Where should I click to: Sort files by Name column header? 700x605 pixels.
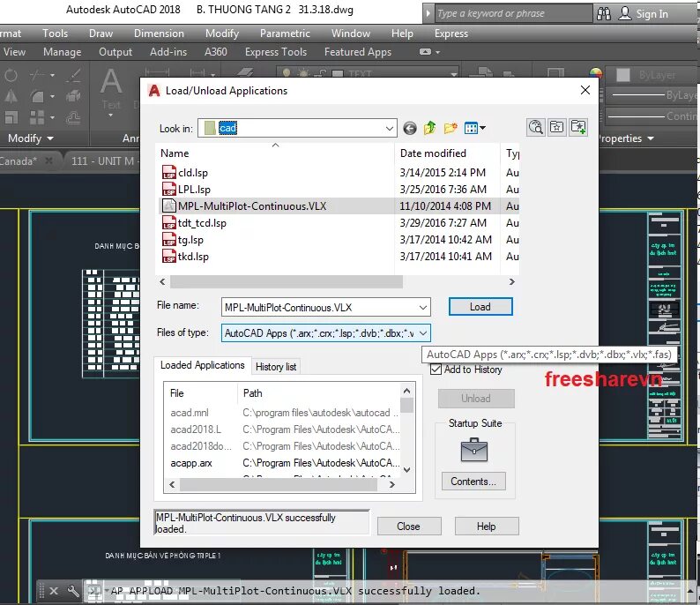[275, 153]
